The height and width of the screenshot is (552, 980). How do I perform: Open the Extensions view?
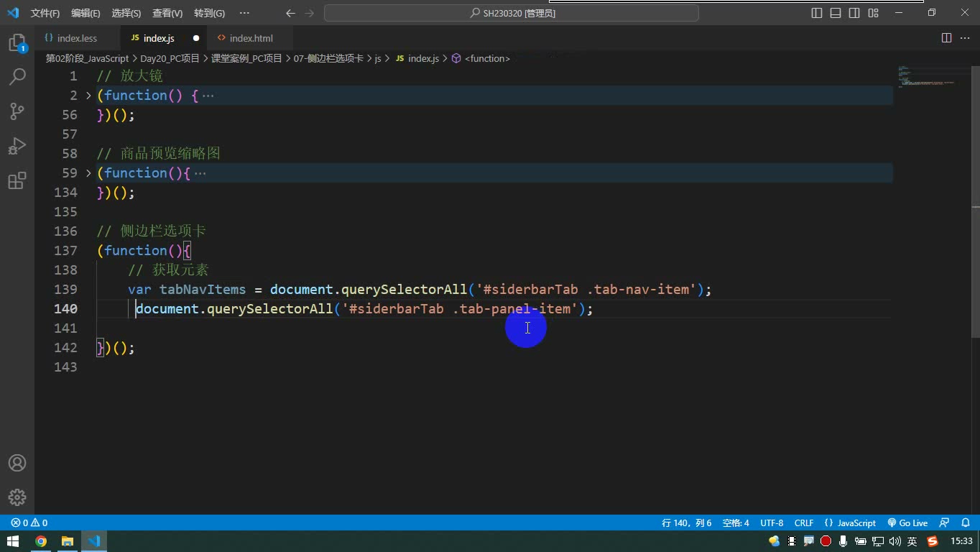(x=17, y=180)
